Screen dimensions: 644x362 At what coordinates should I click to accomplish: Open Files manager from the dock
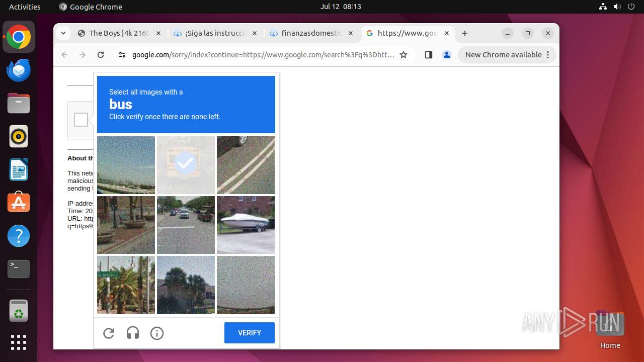pyautogui.click(x=19, y=104)
